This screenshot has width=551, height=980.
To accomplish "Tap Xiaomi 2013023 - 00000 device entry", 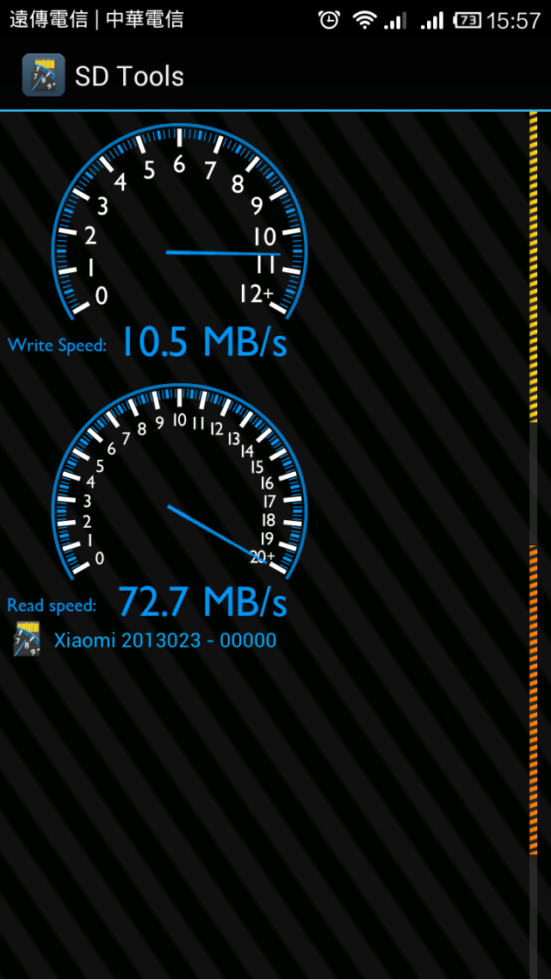I will (165, 640).
